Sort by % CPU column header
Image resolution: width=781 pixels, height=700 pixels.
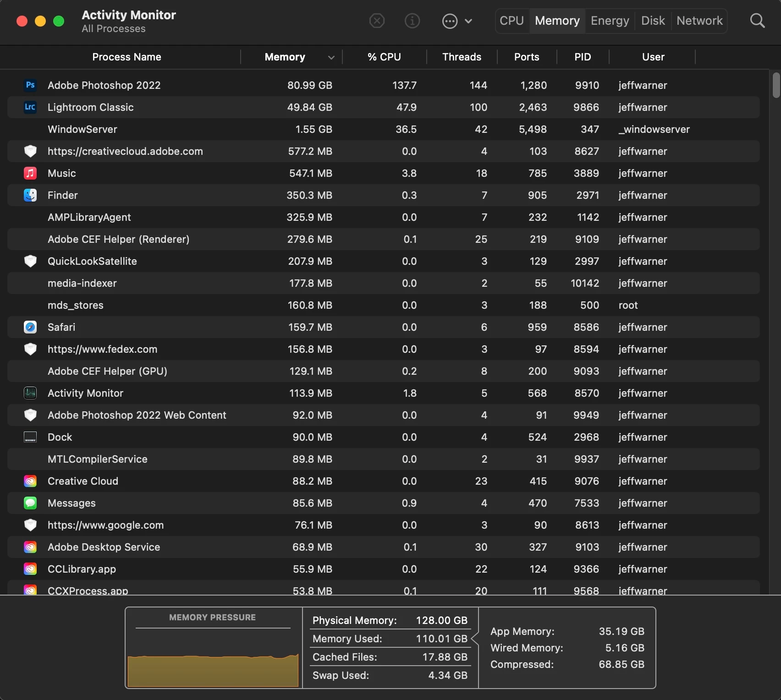384,57
